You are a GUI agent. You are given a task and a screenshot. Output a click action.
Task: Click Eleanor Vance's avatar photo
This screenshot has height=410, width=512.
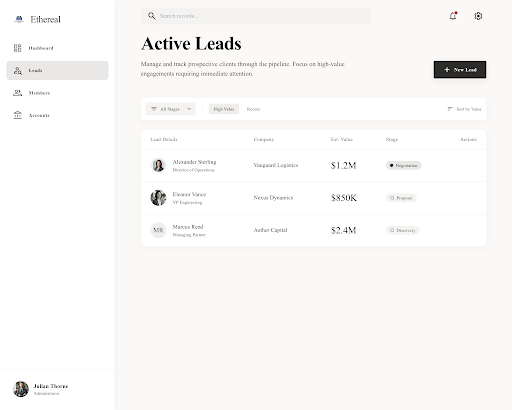coord(158,198)
